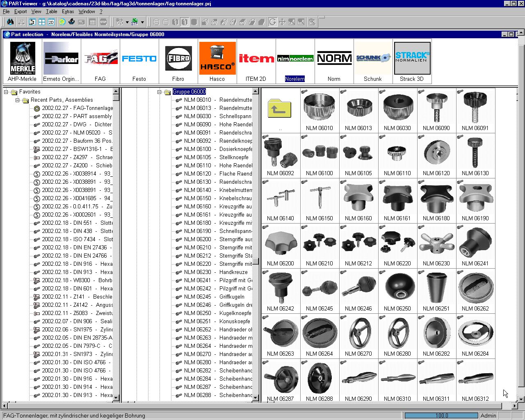Screen dimensions: 525x420
Task: Open the Export menu
Action: point(21,11)
